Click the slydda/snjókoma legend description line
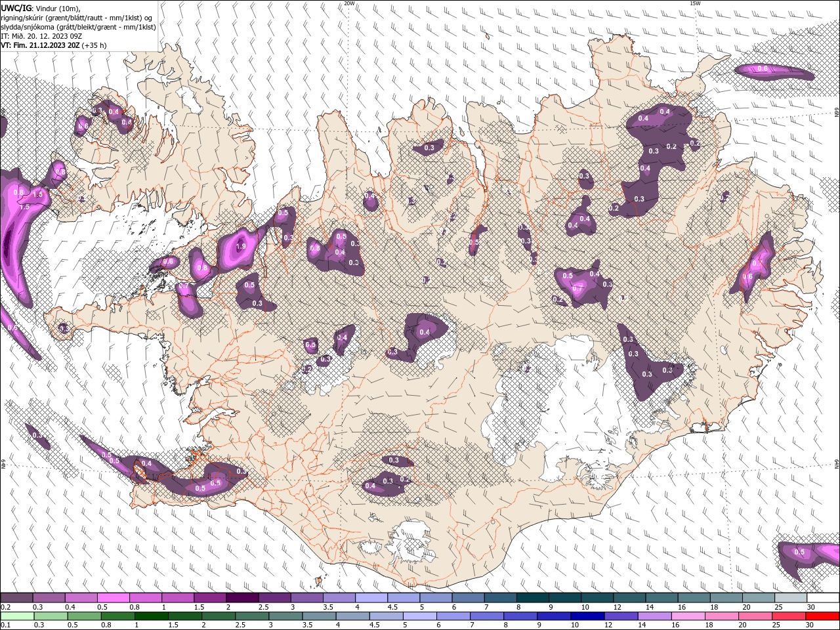840x630 pixels. pos(78,27)
